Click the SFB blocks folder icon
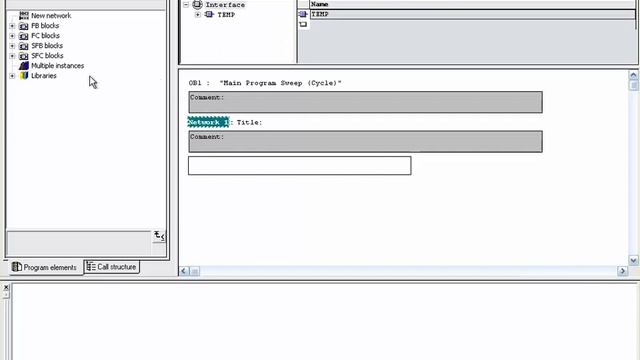The width and height of the screenshot is (640, 360). click(x=24, y=46)
